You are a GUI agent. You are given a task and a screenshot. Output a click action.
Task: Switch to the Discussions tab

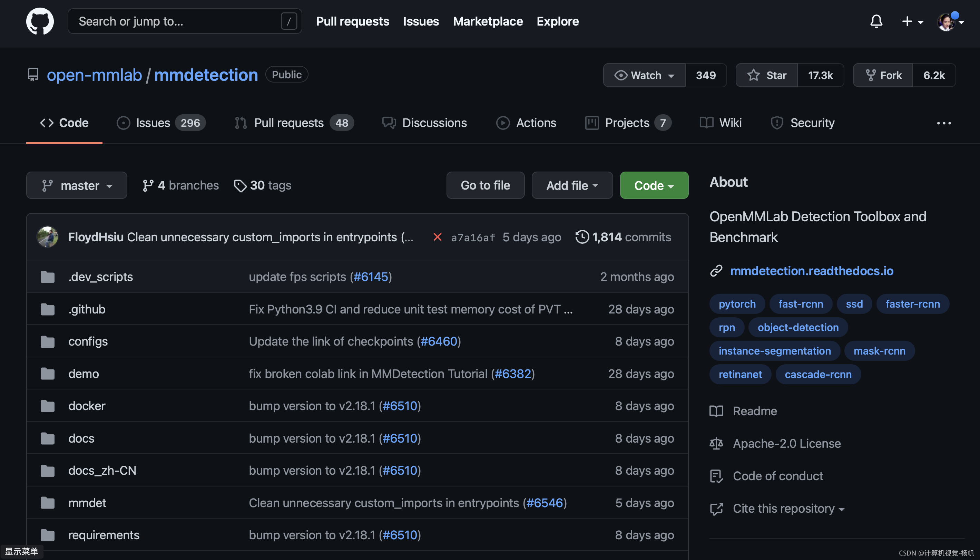tap(425, 123)
